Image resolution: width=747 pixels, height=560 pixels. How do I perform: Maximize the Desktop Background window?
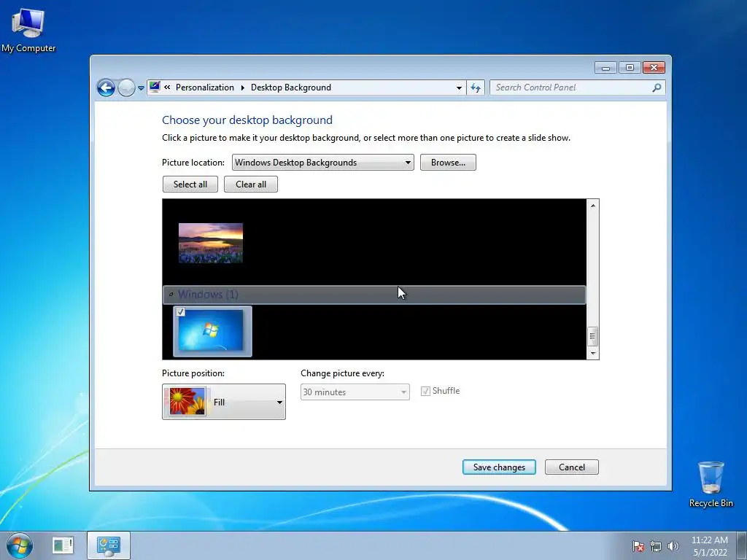coord(630,68)
